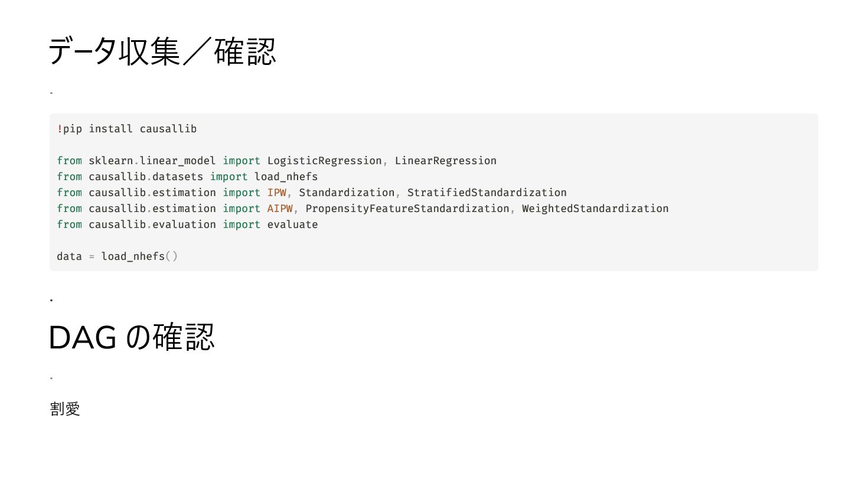Click the DAG の確認 heading
Image resolution: width=868 pixels, height=489 pixels.
pyautogui.click(x=131, y=338)
